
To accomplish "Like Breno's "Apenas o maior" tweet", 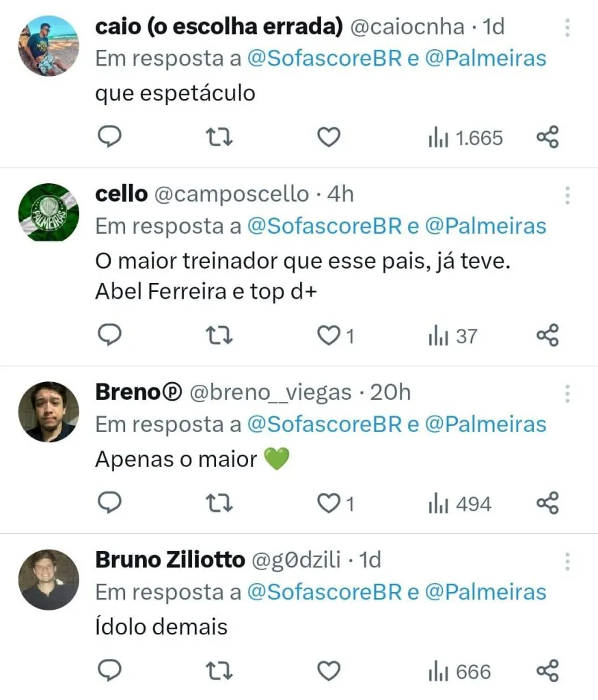I will pos(329,504).
